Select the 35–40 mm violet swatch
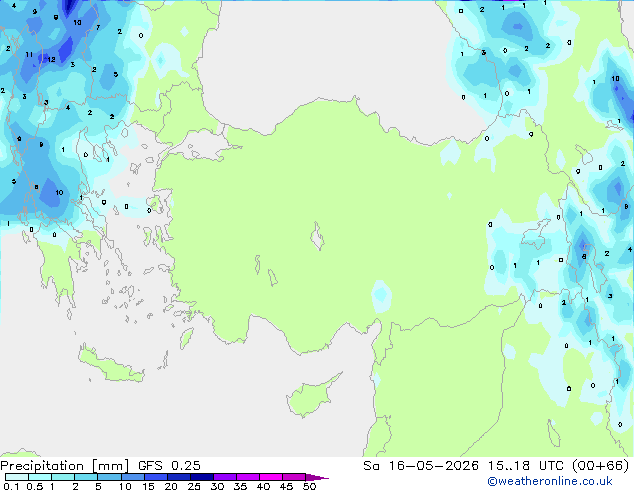This screenshot has width=634, height=490. tap(247, 477)
